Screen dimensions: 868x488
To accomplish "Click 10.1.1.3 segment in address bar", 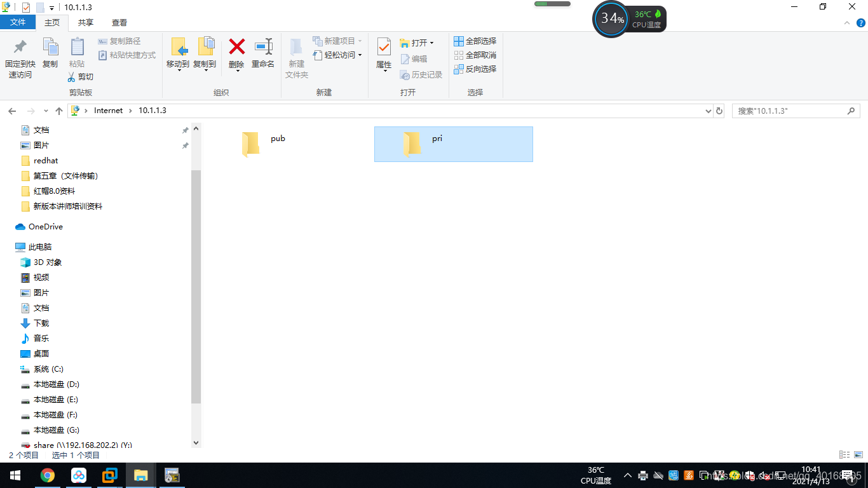I will coord(153,111).
